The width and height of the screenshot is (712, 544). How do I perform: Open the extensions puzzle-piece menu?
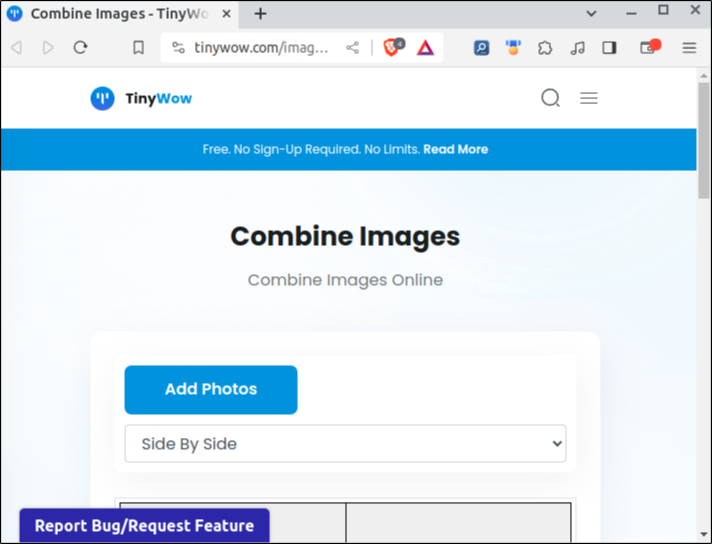545,48
